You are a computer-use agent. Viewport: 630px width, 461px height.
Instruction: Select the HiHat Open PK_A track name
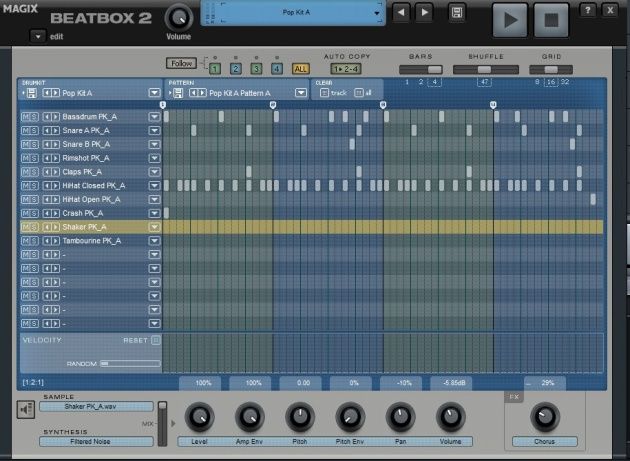[91, 200]
